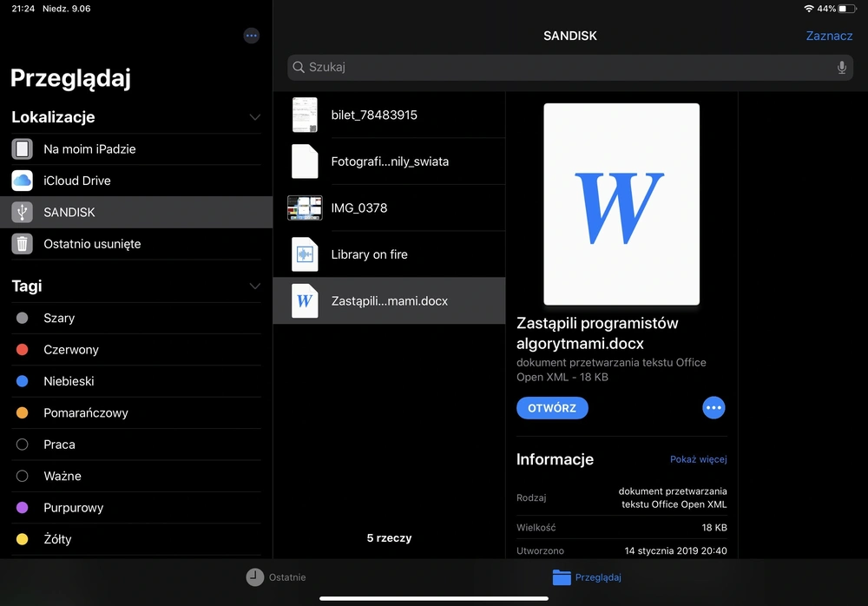The image size is (868, 606).
Task: Open the trash can icon for recently deleted
Action: (x=23, y=244)
